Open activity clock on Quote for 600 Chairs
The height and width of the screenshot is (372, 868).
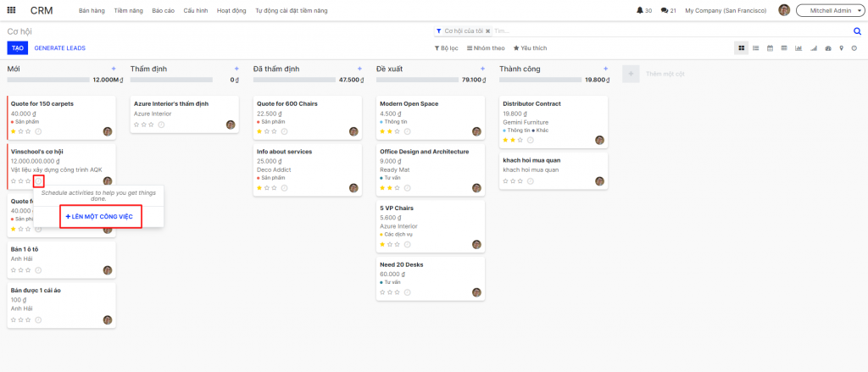click(284, 131)
